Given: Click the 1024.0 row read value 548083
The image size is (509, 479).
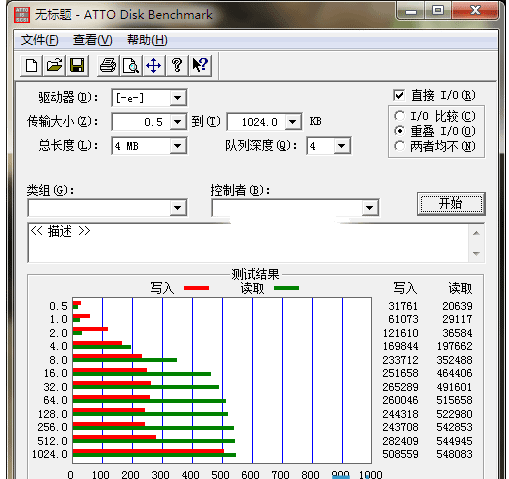Looking at the screenshot, I should [x=454, y=454].
